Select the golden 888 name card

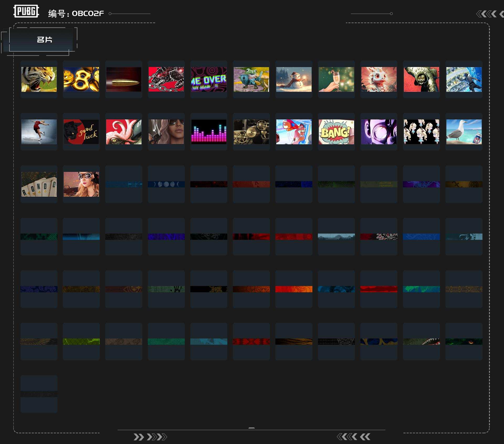tap(81, 79)
